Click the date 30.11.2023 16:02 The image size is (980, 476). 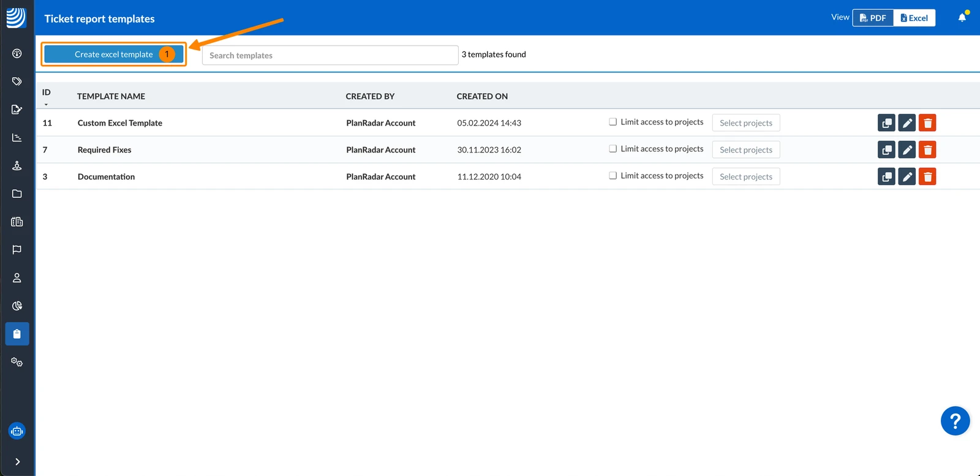click(489, 150)
